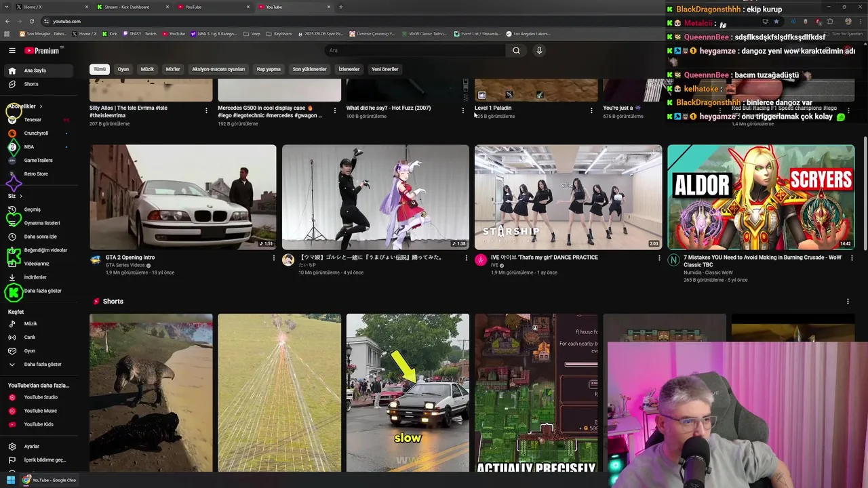
Task: Open Shorts shelf three-dot menu
Action: (x=848, y=302)
